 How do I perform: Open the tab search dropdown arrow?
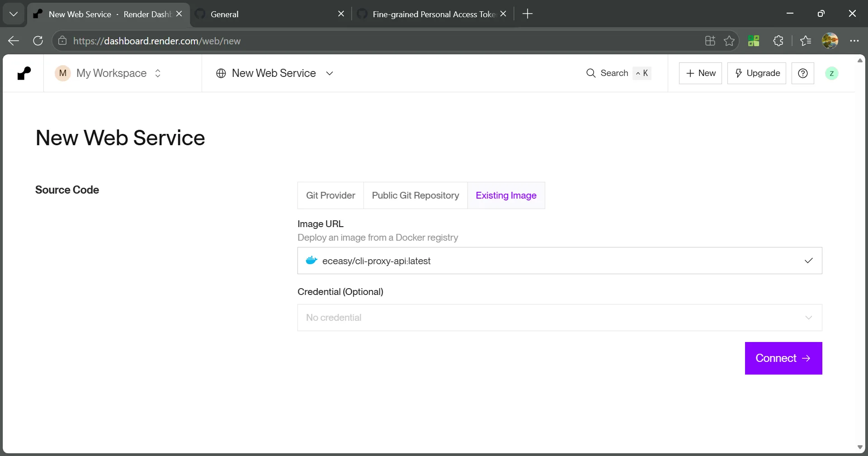click(14, 14)
